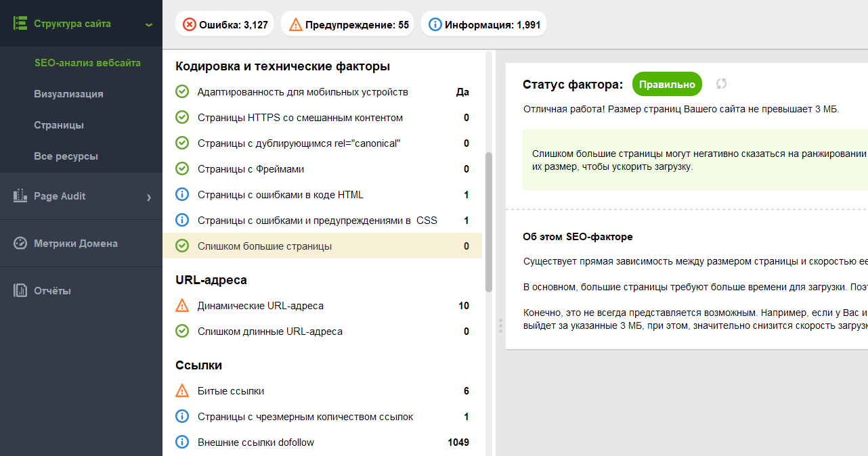Click check icon for дублирующимся rel=canonical

coord(182,143)
